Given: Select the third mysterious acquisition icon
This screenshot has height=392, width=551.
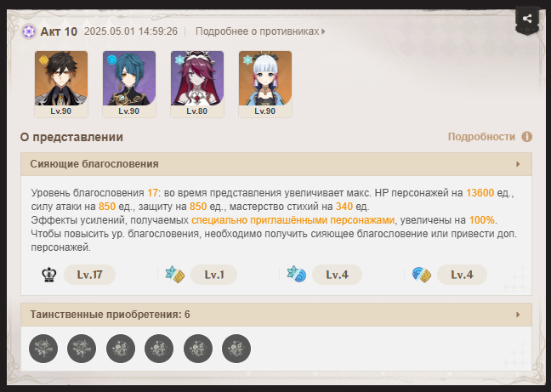Looking at the screenshot, I should coord(121,349).
